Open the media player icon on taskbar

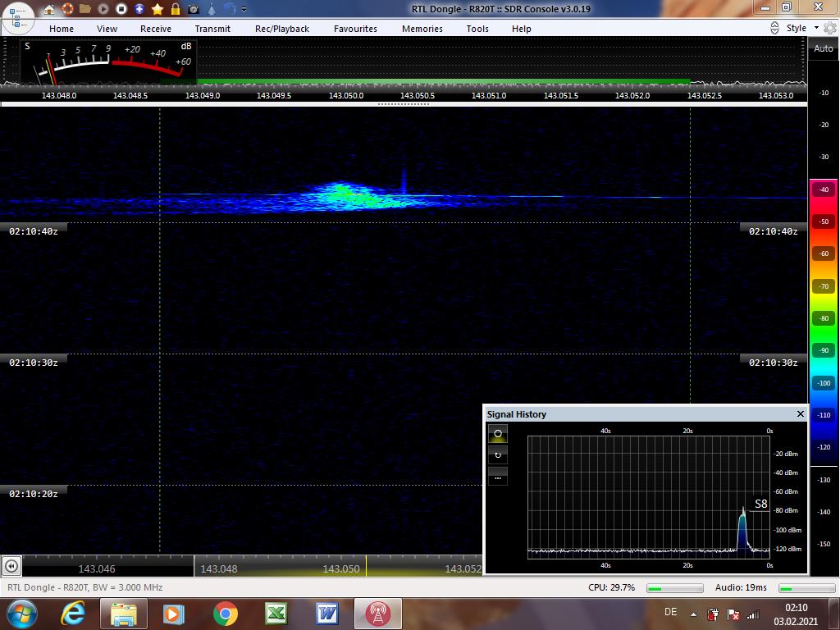coord(173,614)
